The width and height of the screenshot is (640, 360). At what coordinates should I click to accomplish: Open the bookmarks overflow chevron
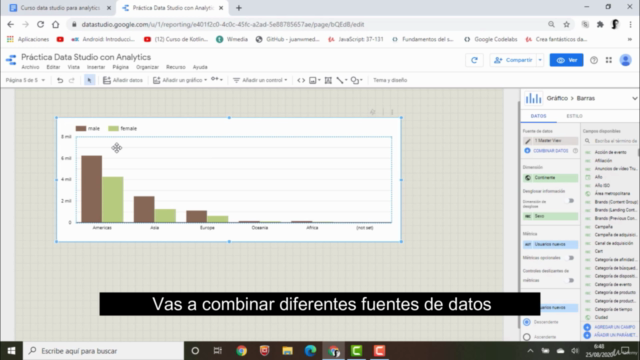(x=630, y=39)
